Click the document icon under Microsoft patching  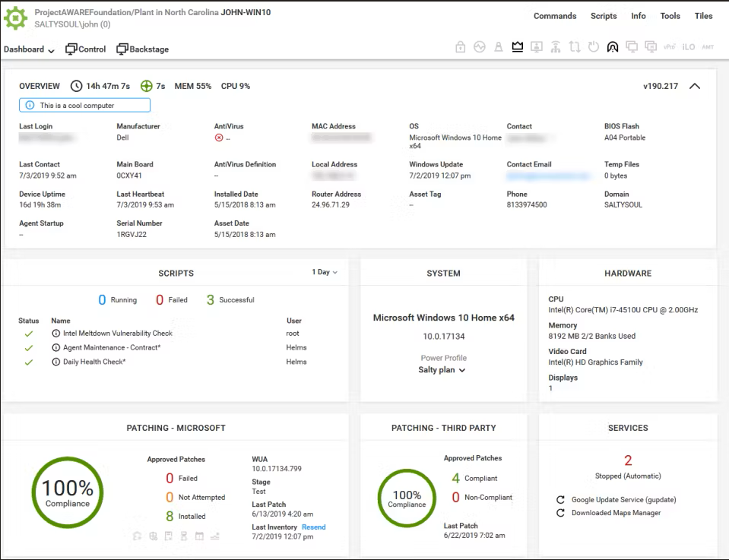pyautogui.click(x=168, y=536)
